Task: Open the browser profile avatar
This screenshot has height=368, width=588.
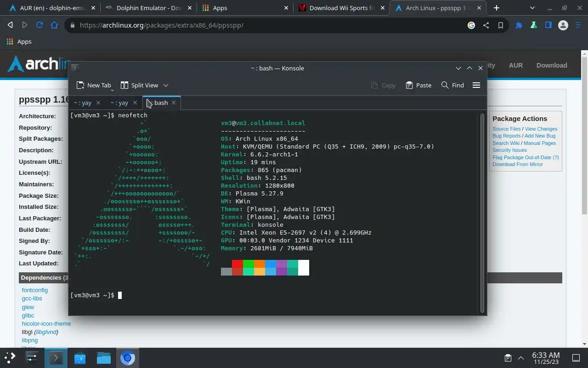Action: pos(563,25)
